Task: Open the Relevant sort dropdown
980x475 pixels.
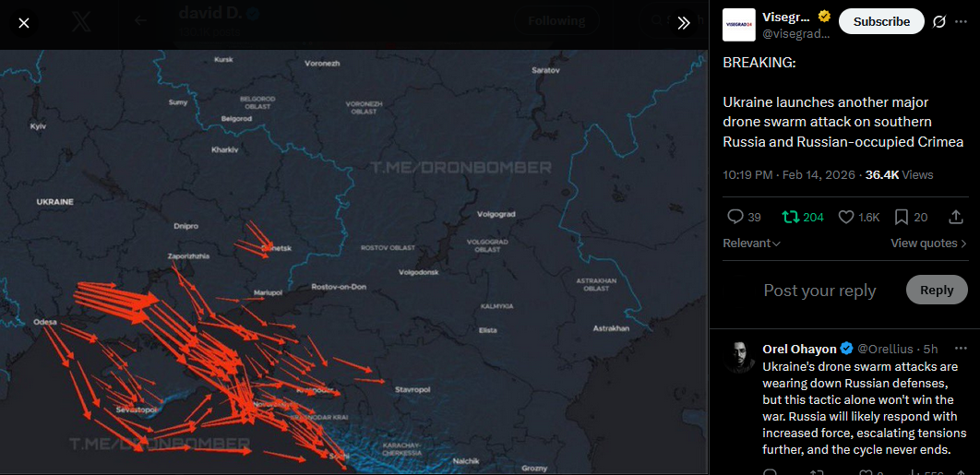Action: pos(751,243)
